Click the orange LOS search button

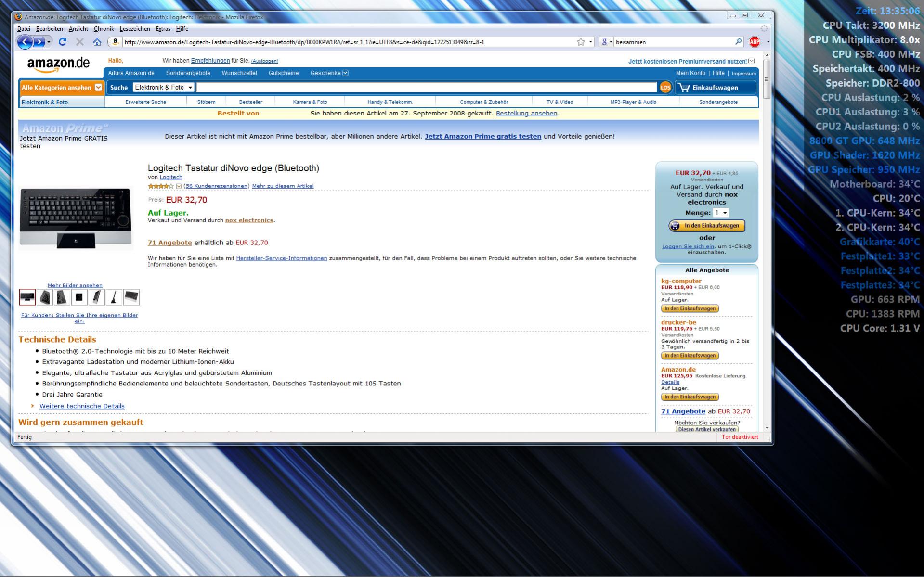click(x=665, y=88)
